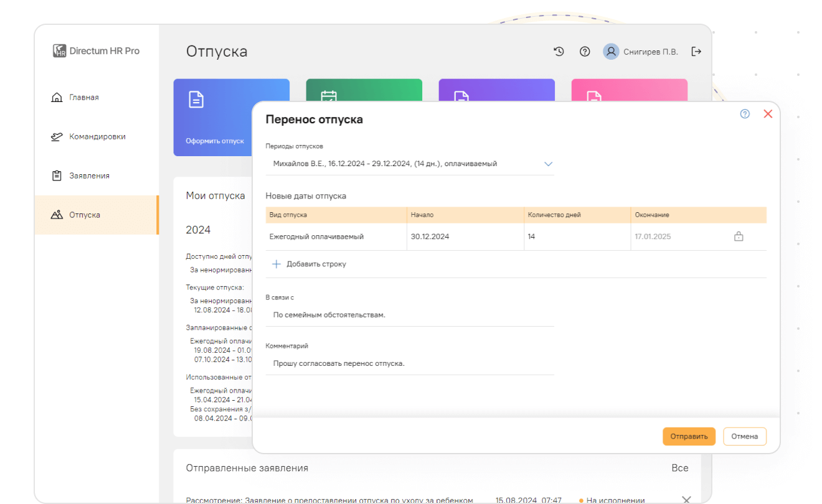The image size is (822, 504).
Task: Click Оформить отпуск card label
Action: (215, 141)
